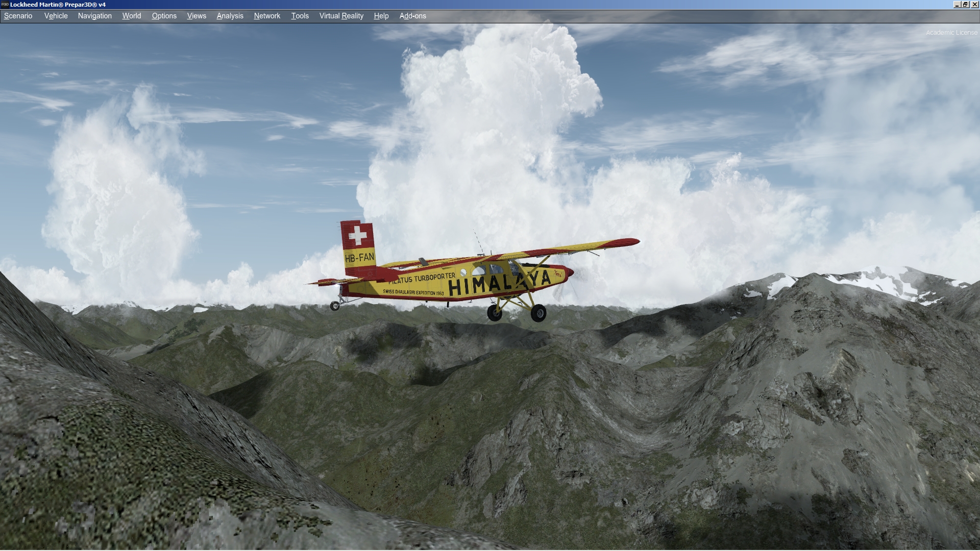Minimize the Prepar3D window
The width and height of the screenshot is (980, 551).
click(x=957, y=5)
